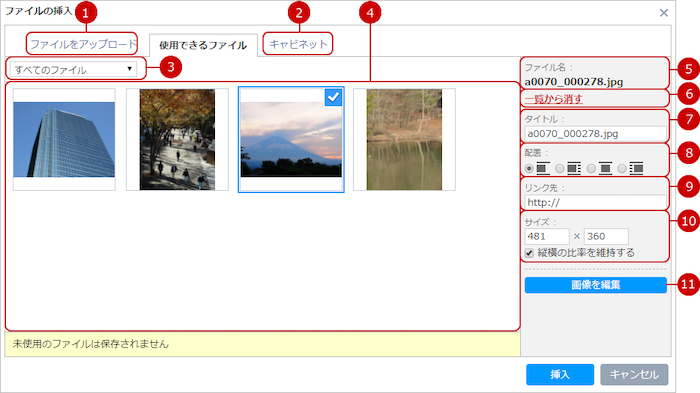This screenshot has height=393, width=700.
Task: Select the autumn street thumbnail
Action: (177, 139)
